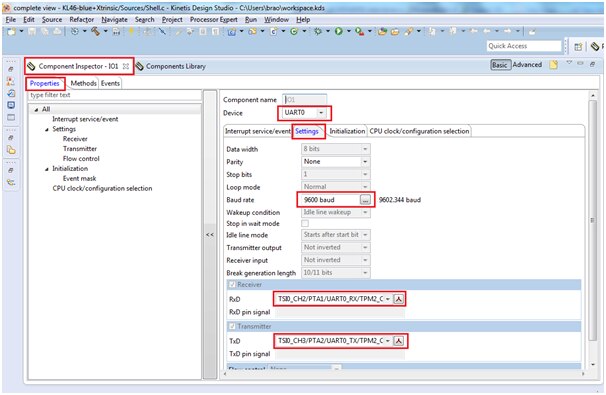This screenshot has height=395, width=606.
Task: Open the Refactor menu
Action: 82,19
